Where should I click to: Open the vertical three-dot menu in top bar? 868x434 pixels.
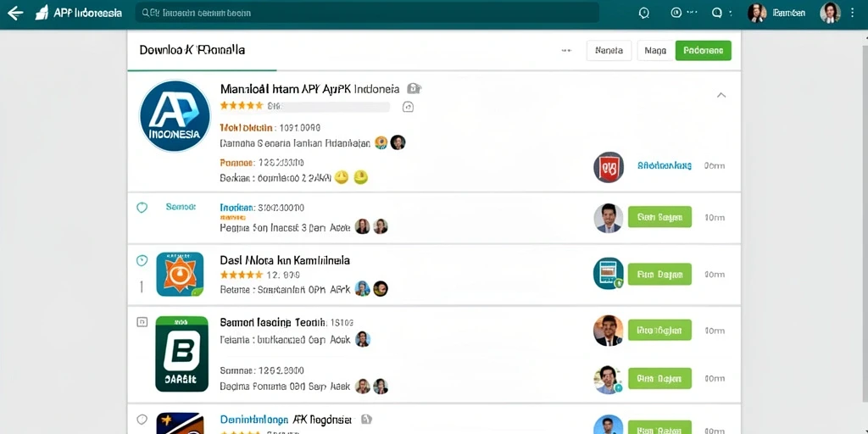pos(853,13)
